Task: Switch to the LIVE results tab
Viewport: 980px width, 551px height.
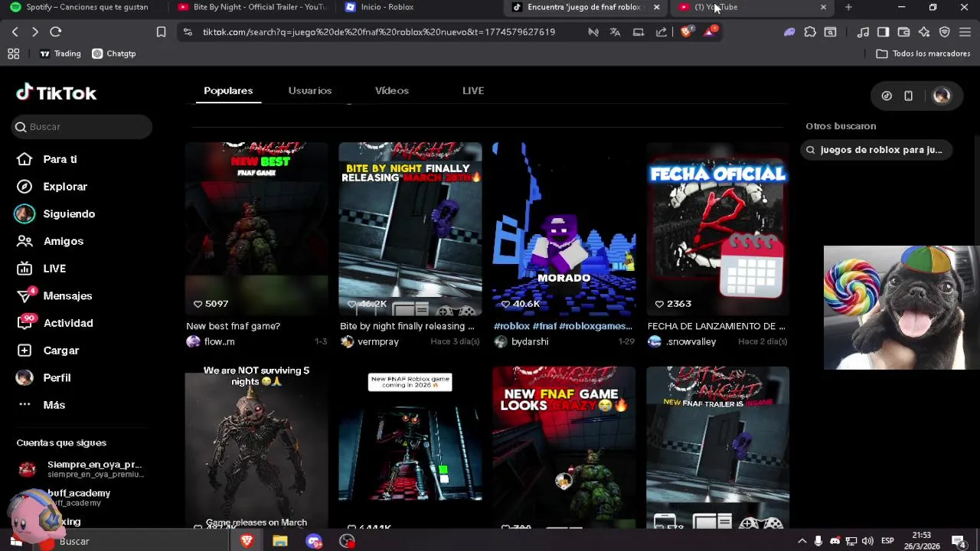Action: 473,90
